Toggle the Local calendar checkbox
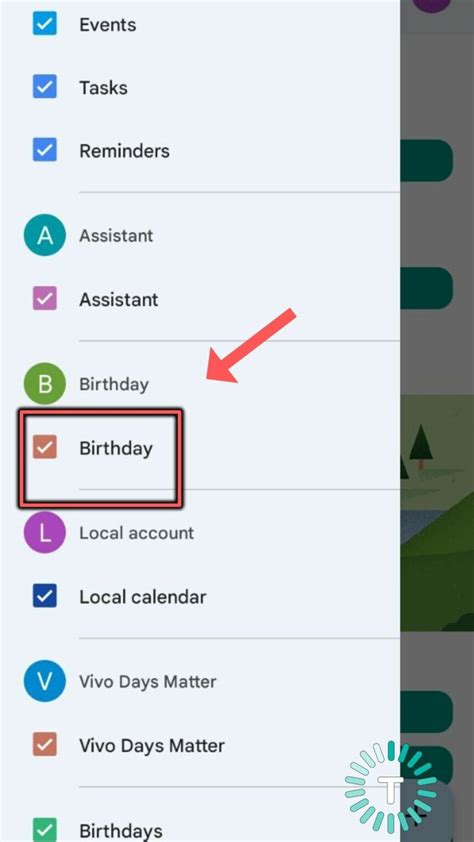Image resolution: width=474 pixels, height=842 pixels. click(45, 597)
